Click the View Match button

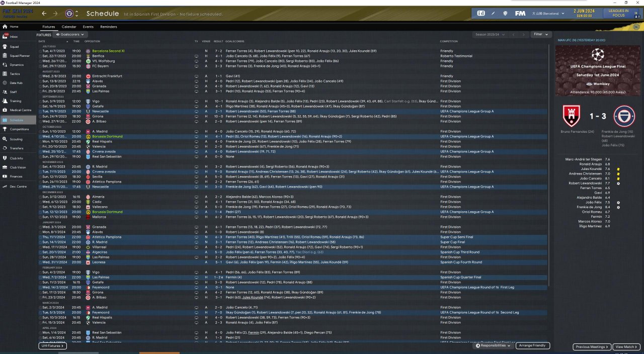click(627, 347)
